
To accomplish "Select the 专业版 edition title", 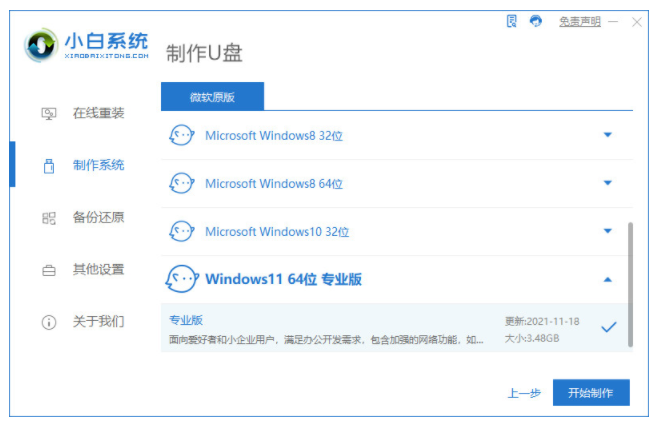I will point(186,320).
